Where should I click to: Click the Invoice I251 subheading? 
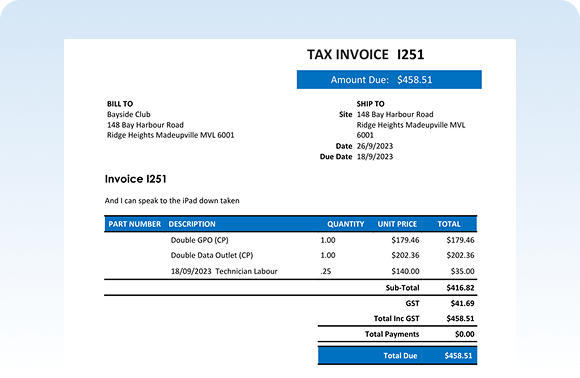tap(136, 179)
